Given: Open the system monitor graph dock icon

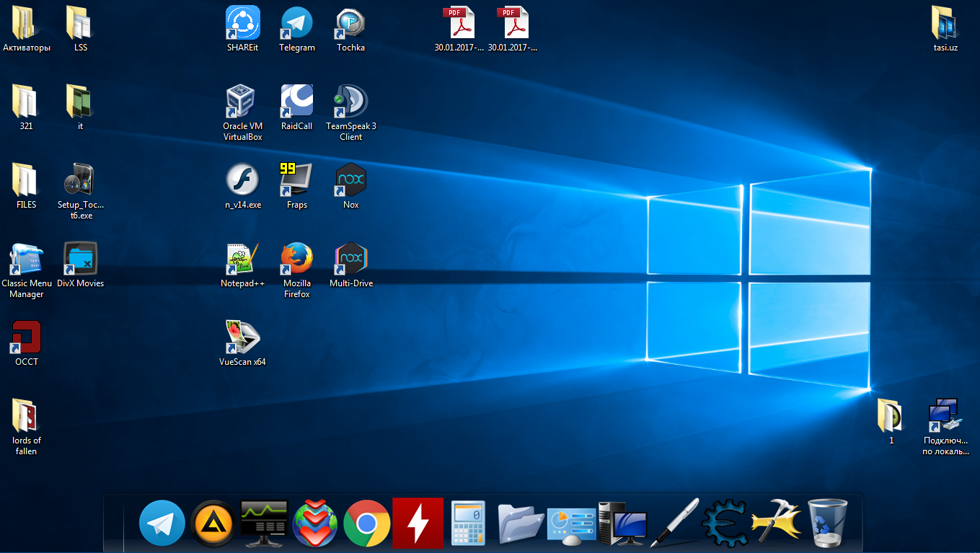Looking at the screenshot, I should point(264,523).
